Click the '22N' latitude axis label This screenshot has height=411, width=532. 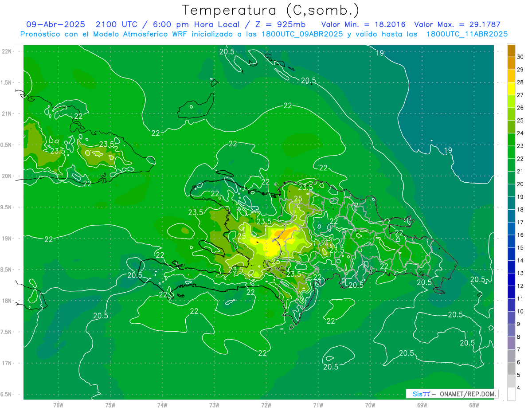(6, 51)
